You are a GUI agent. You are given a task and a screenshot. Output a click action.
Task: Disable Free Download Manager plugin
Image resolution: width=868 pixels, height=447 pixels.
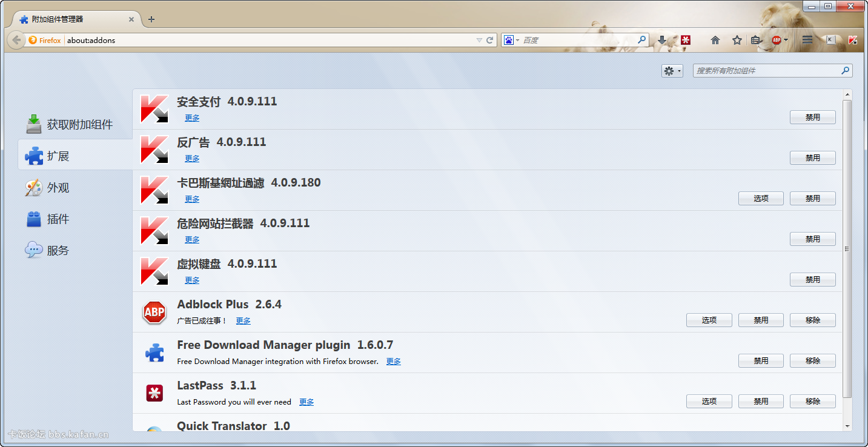point(761,361)
